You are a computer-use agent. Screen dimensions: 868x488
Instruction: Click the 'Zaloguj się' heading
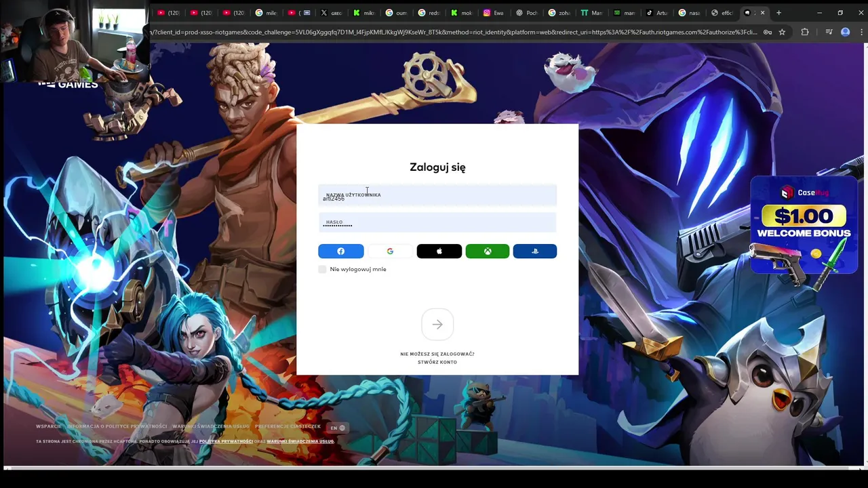pyautogui.click(x=437, y=167)
